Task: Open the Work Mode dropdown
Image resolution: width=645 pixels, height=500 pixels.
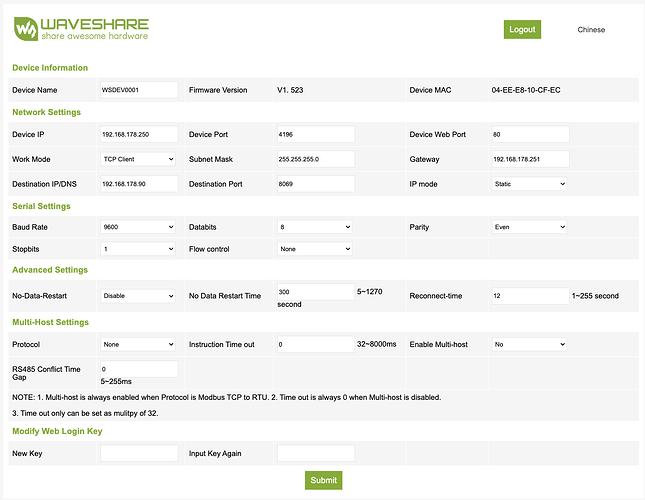Action: coord(138,159)
